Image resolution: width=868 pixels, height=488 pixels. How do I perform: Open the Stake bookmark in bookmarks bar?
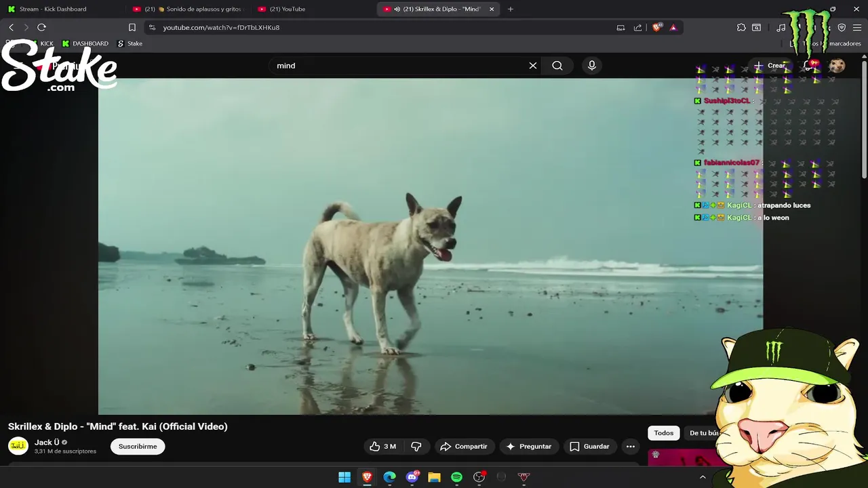(x=130, y=43)
